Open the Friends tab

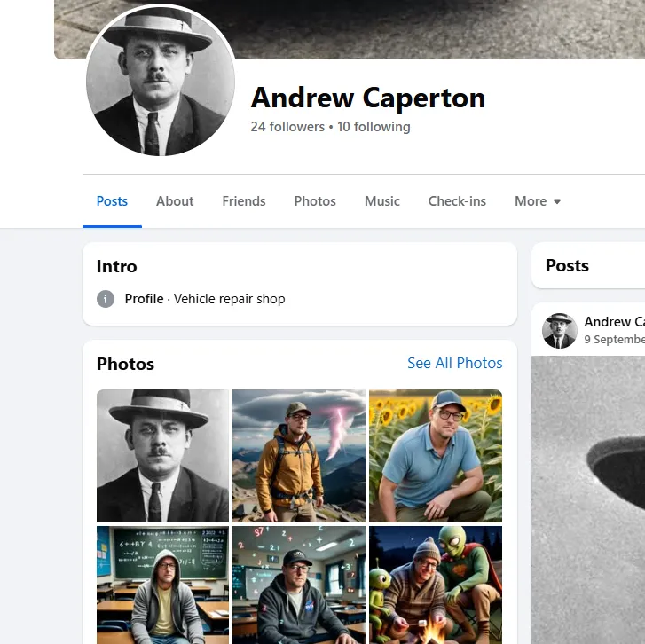point(243,201)
